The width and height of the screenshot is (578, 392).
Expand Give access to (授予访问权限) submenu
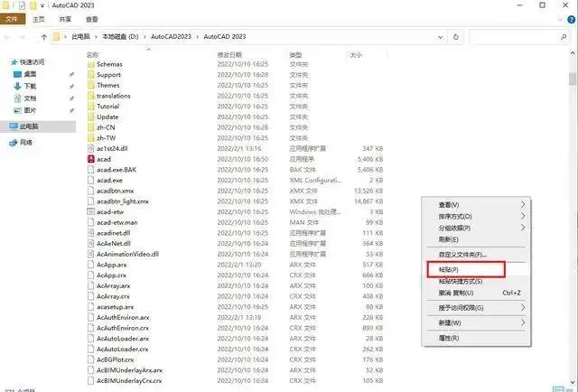point(523,308)
